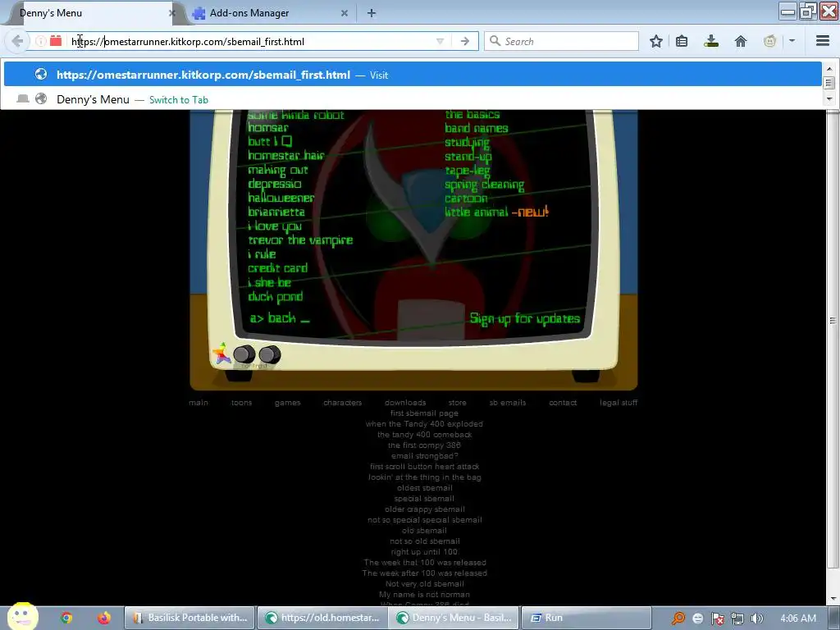Click 'Sign up for updates' link
Image resolution: width=840 pixels, height=630 pixels.
524,319
